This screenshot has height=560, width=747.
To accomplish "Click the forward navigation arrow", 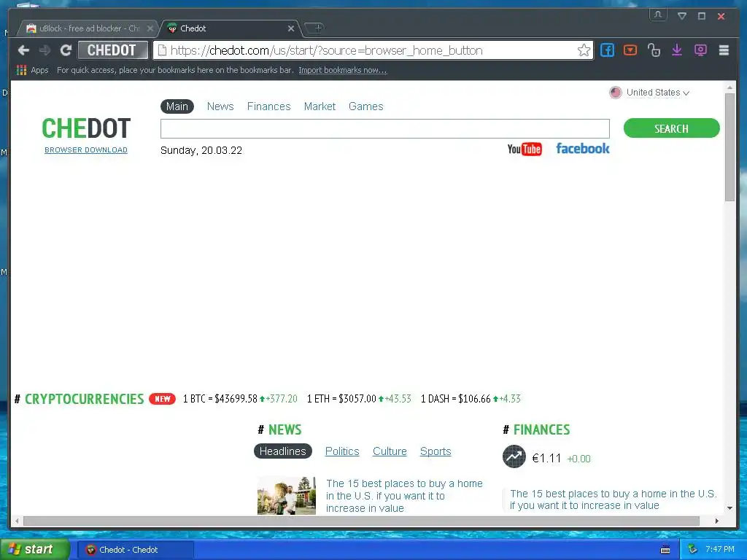I will click(x=44, y=50).
